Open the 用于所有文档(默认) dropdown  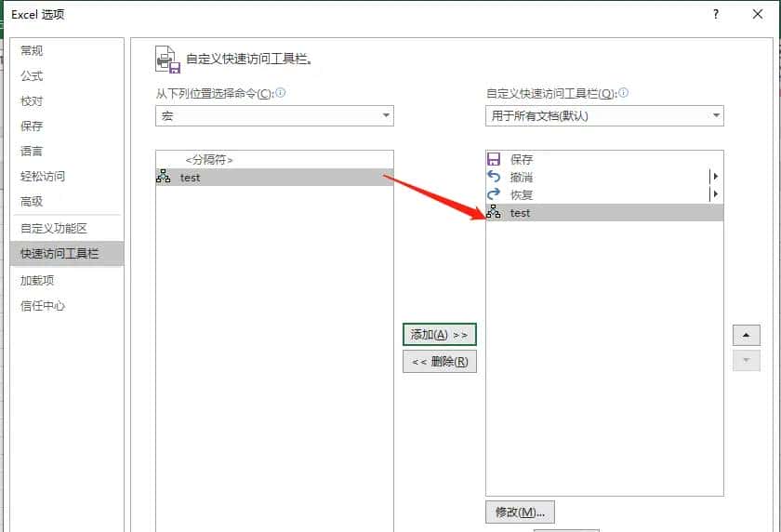pos(604,115)
